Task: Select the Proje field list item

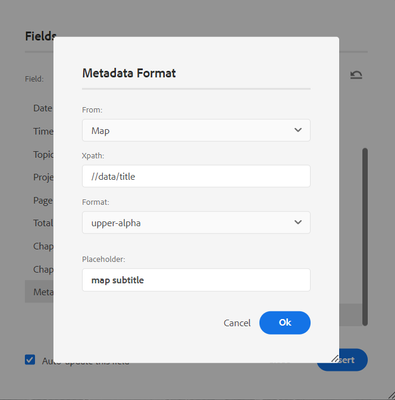Action: click(x=43, y=177)
